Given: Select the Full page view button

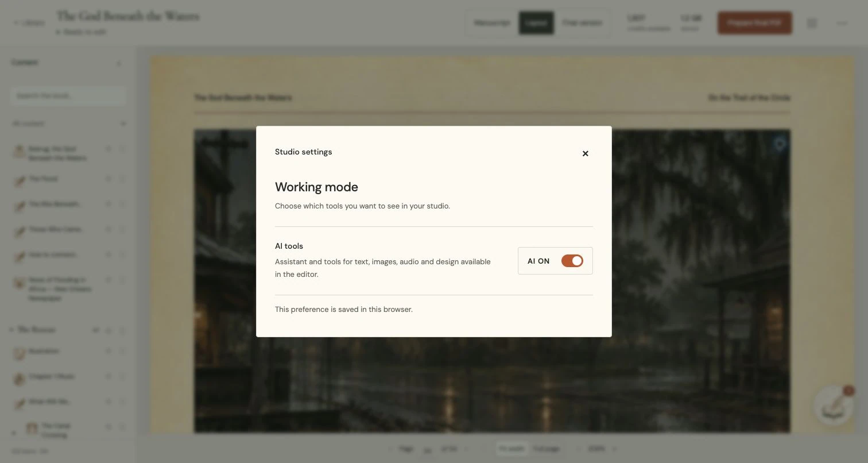Looking at the screenshot, I should (547, 449).
